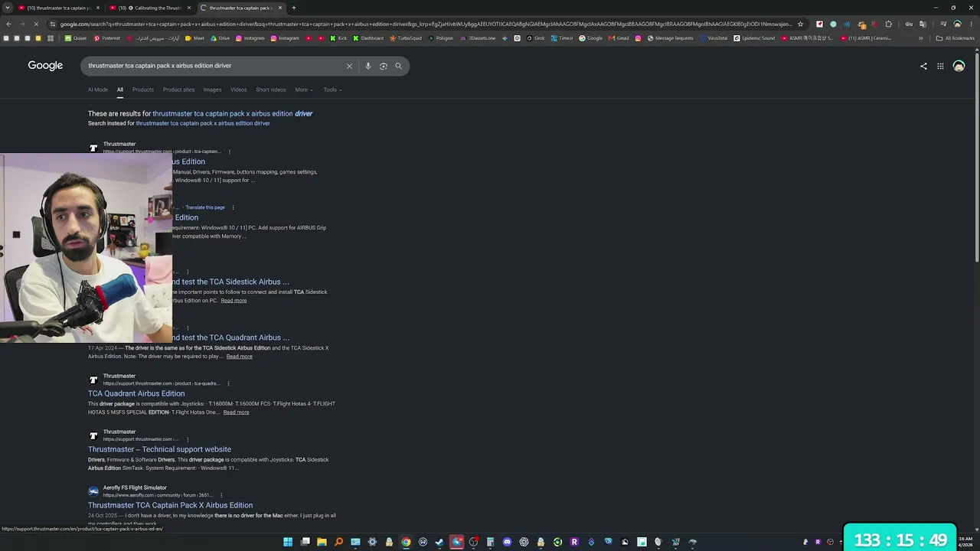The height and width of the screenshot is (551, 980).
Task: Open the corrected driver spelling results link
Action: pyautogui.click(x=233, y=113)
